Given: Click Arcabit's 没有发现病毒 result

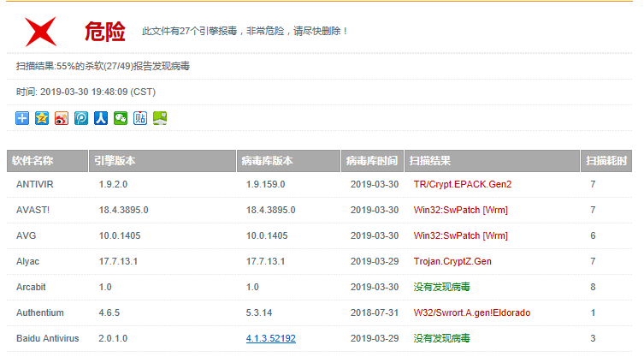Looking at the screenshot, I should 441,287.
